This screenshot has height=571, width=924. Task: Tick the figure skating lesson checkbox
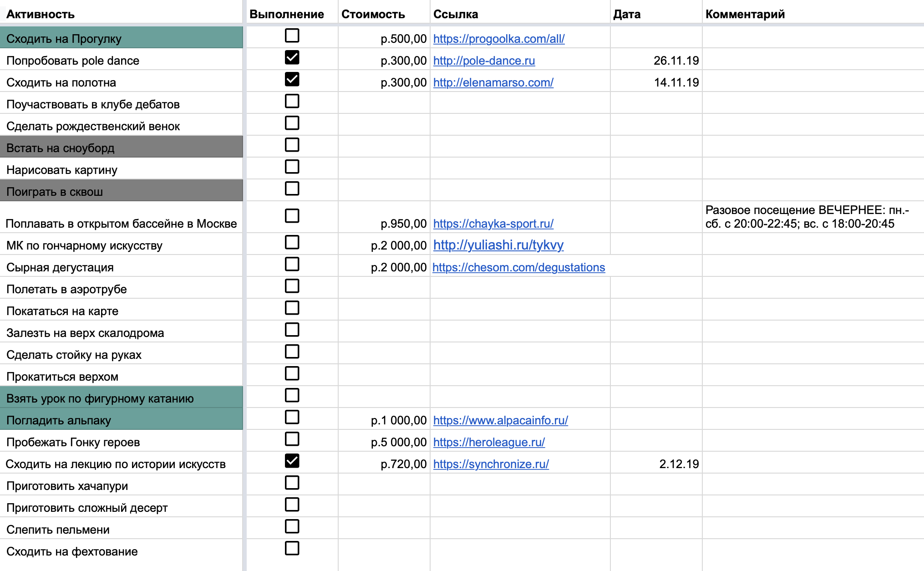click(292, 395)
